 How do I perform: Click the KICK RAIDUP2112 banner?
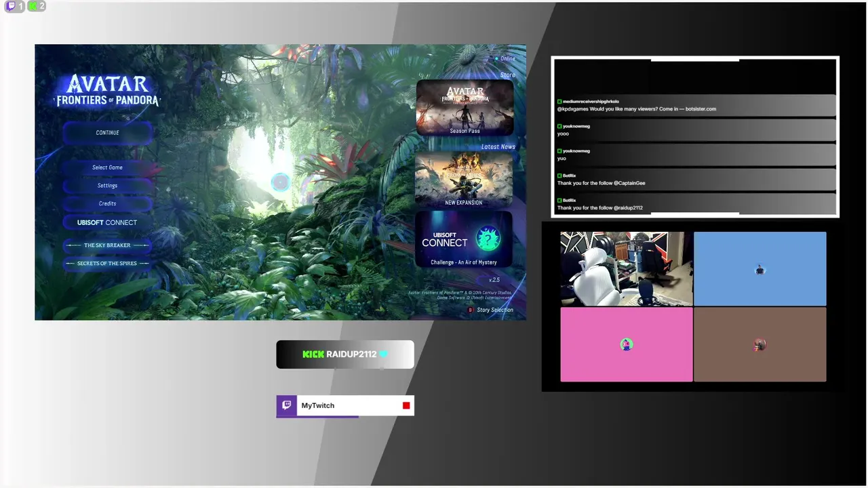point(345,354)
